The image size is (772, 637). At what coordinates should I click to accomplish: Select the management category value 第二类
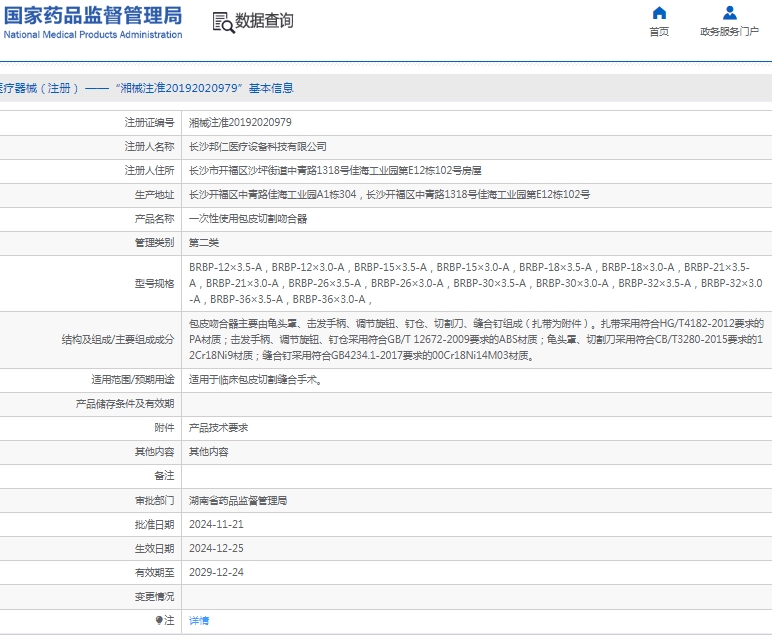tap(203, 243)
